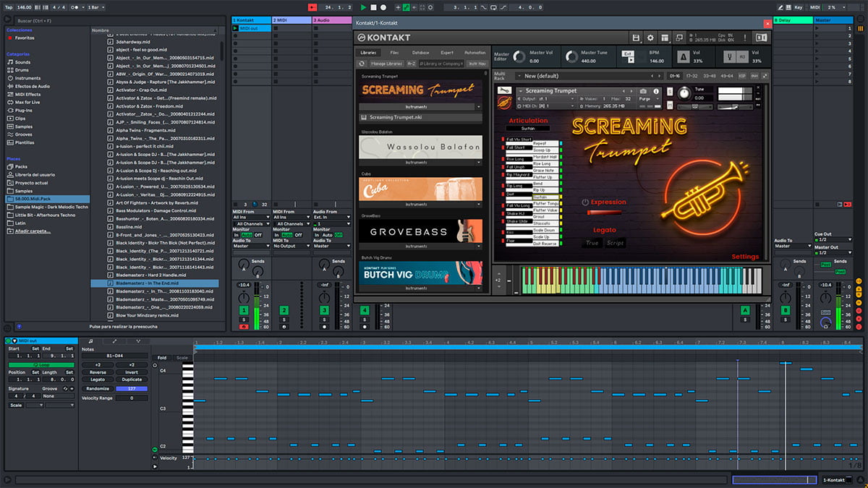Open Screaming Trumpet Settings link
This screenshot has height=488, width=868.
[x=745, y=257]
